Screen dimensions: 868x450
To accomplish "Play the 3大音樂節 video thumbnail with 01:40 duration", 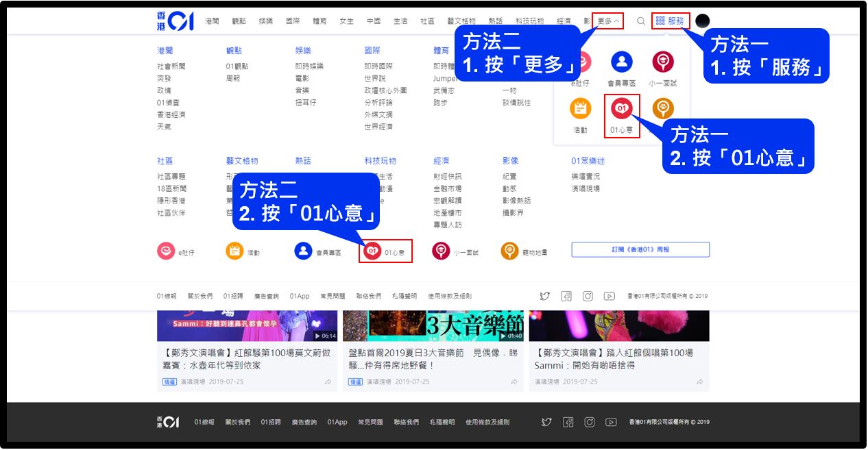I will tap(433, 326).
